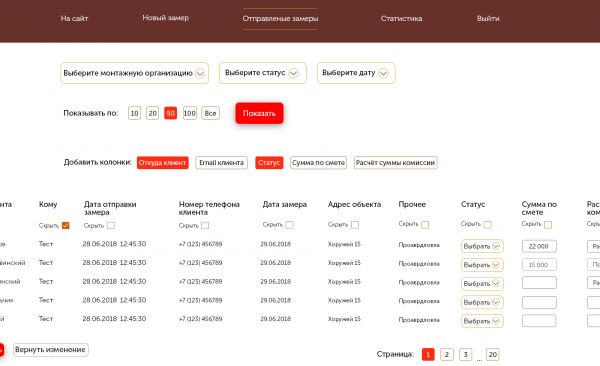Go to page 2 in pagination
Image resolution: width=600 pixels, height=366 pixels.
click(x=447, y=355)
